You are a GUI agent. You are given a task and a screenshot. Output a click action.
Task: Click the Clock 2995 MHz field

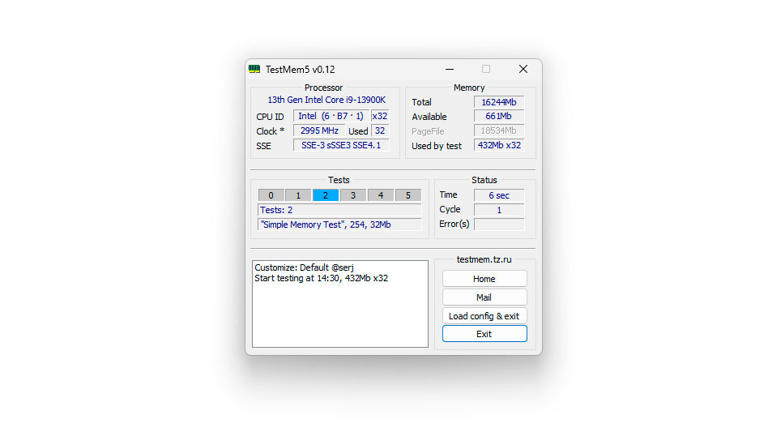pyautogui.click(x=318, y=131)
